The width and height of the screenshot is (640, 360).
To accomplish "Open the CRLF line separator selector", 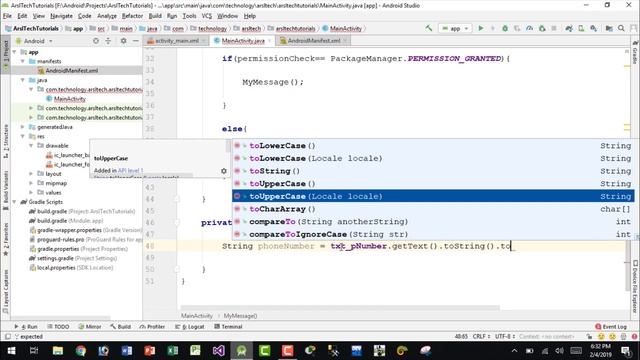I will tap(481, 336).
